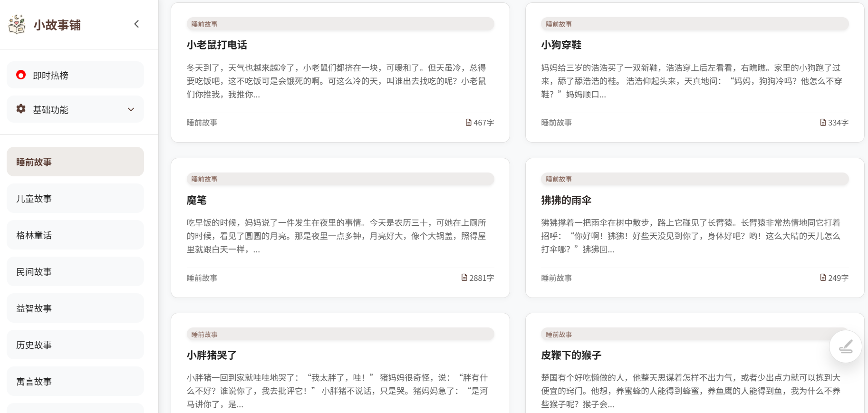Click the document icon next to 249字
This screenshot has height=413, width=868.
click(x=823, y=278)
